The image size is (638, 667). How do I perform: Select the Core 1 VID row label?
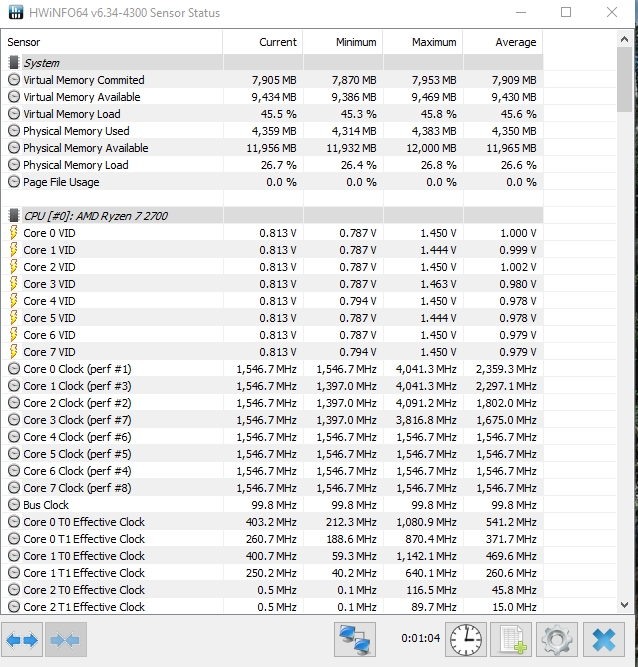49,250
